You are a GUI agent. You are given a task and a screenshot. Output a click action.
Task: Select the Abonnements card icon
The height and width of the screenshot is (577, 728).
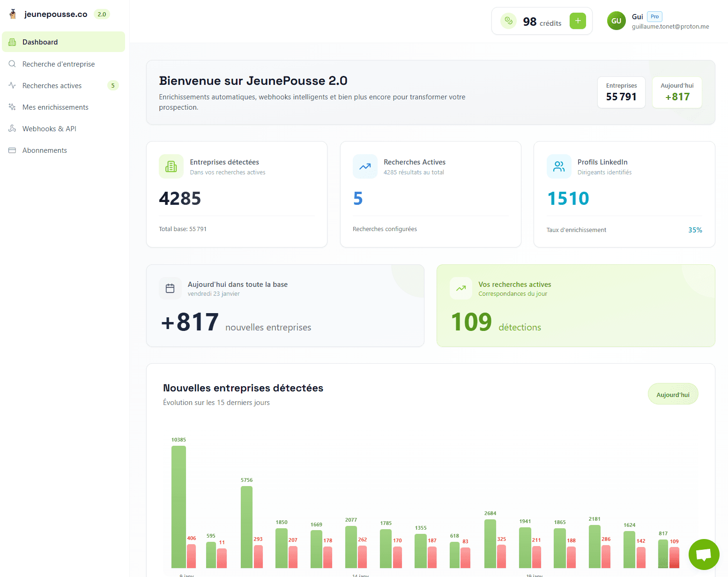click(x=12, y=150)
